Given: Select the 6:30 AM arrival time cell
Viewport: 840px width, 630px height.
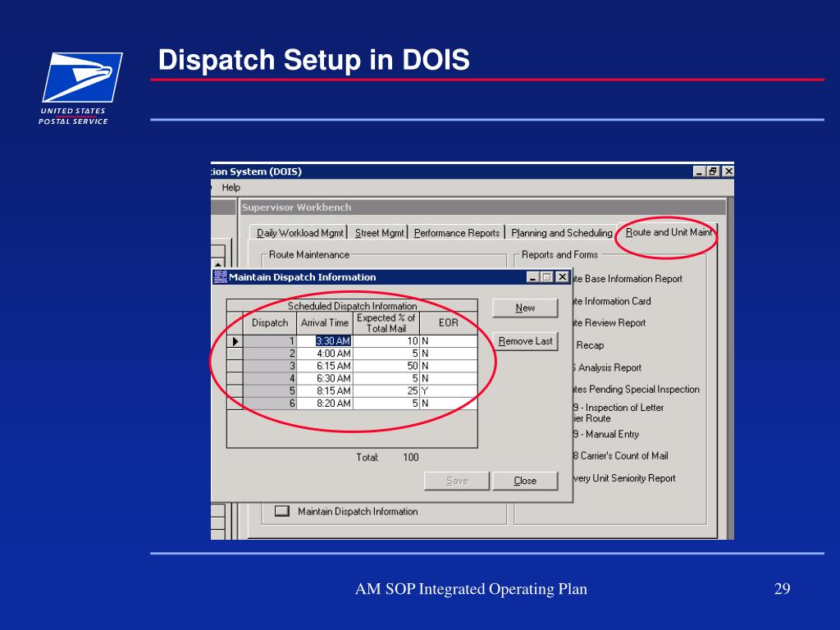Looking at the screenshot, I should tap(325, 378).
